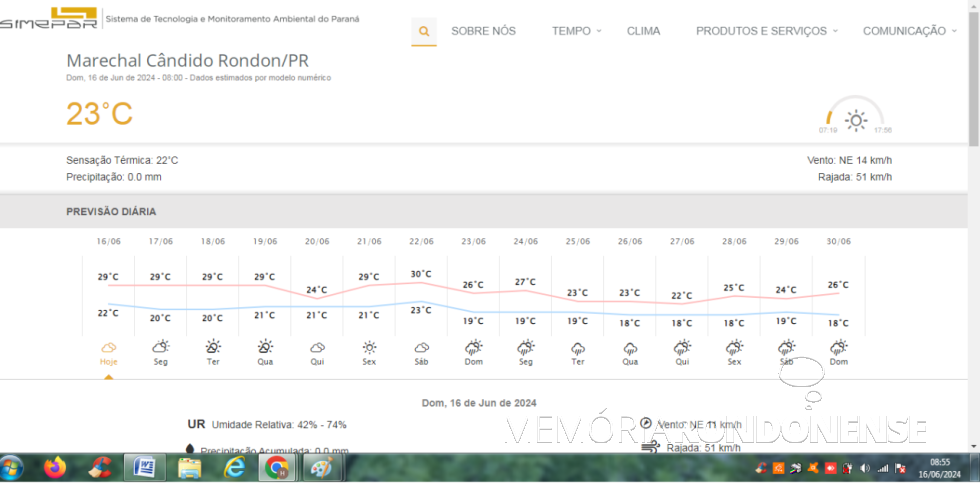
Task: Click the taskbar clock showing 08:55
Action: coord(940,468)
